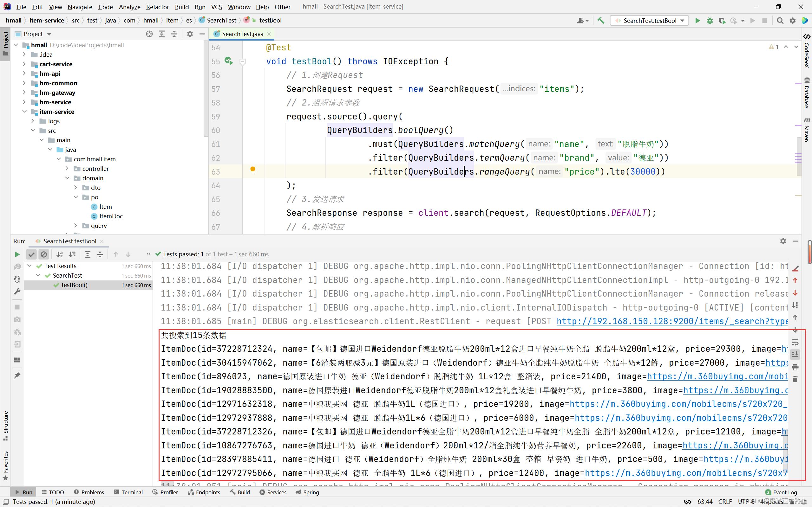Viewport: 812px width, 507px height.
Task: Select ItemDoc class in project tree
Action: [x=111, y=216]
